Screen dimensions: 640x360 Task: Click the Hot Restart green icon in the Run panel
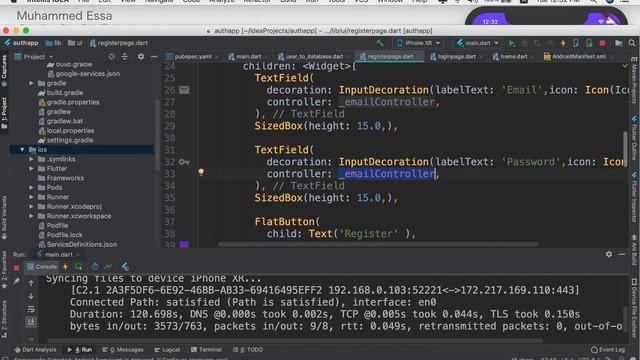click(x=78, y=267)
